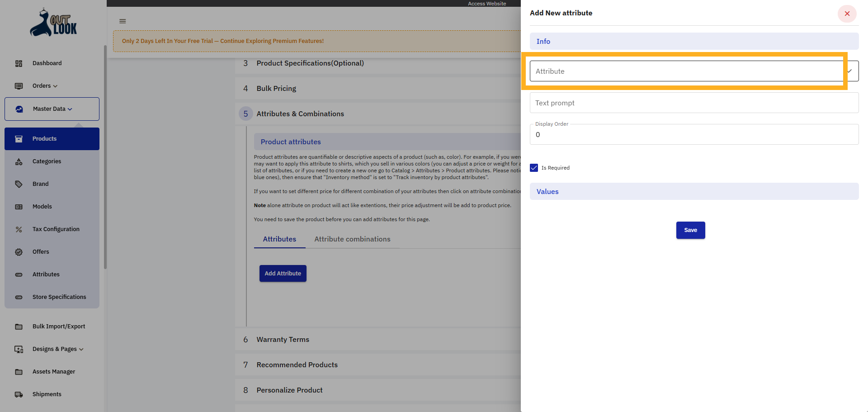The image size is (868, 412).
Task: Click the Orders icon
Action: coord(19,86)
